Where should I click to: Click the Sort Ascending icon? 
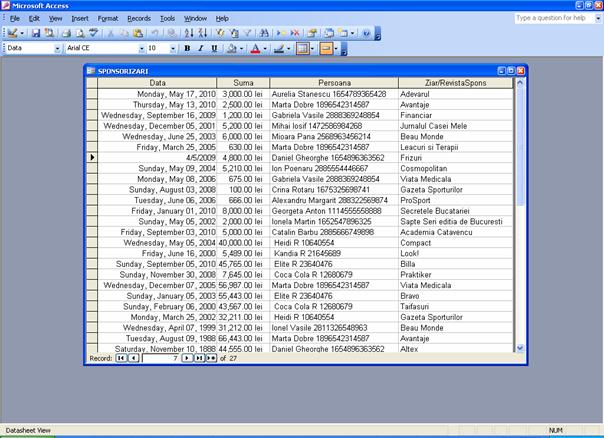[x=189, y=33]
